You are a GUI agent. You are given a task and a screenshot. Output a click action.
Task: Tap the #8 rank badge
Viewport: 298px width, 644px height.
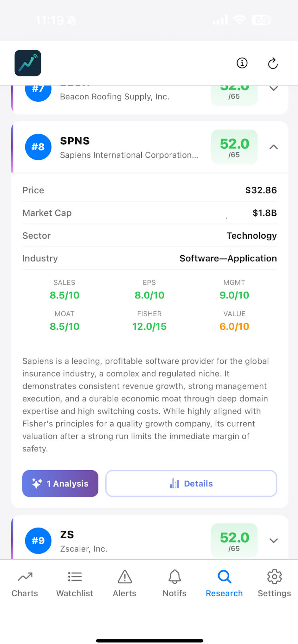pos(38,147)
